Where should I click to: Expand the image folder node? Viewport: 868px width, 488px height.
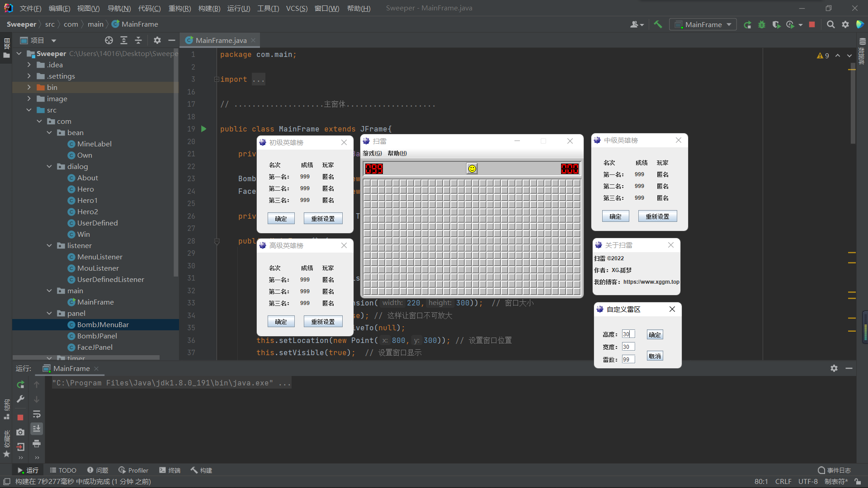tap(29, 99)
